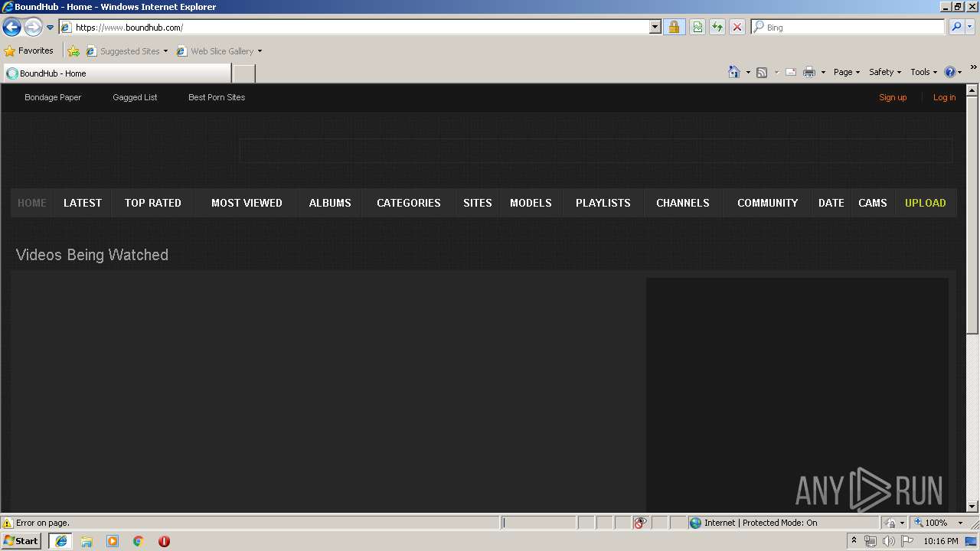Click the Read mail icon
The height and width of the screenshot is (551, 980).
pos(791,72)
